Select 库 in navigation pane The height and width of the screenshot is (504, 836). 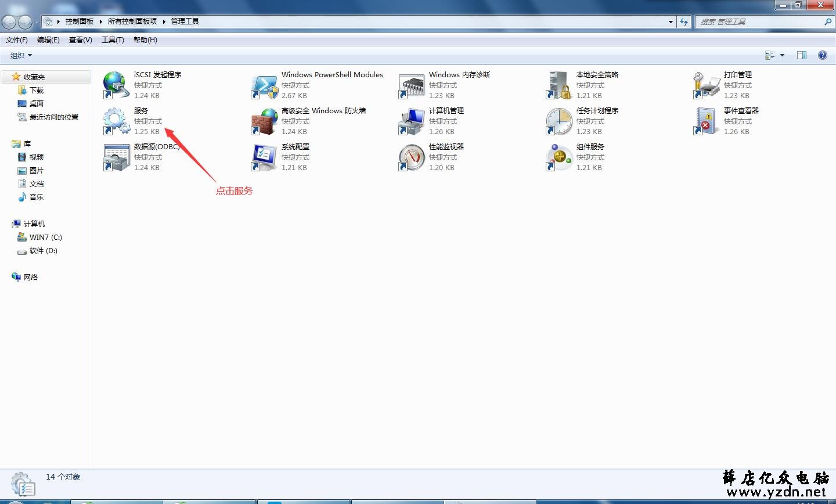coord(27,143)
